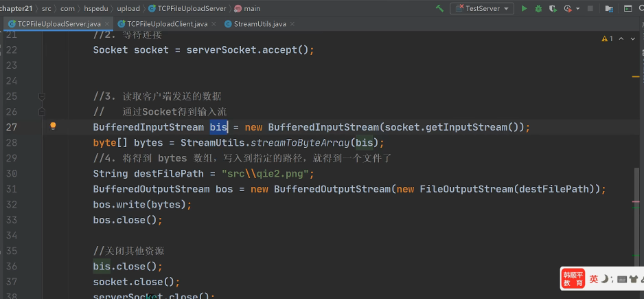Viewport: 644px width, 299px height.
Task: Click the "src\\qie2.png" string literal
Action: point(265,174)
